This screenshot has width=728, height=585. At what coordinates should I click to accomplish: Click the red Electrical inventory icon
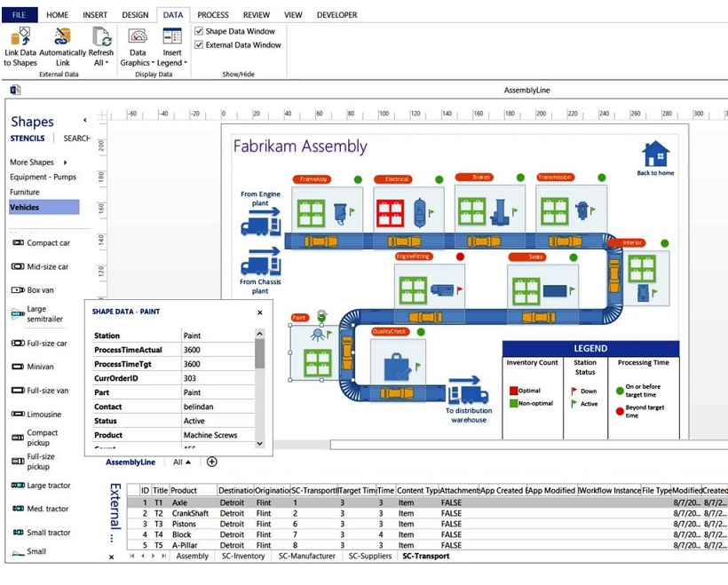pos(390,213)
